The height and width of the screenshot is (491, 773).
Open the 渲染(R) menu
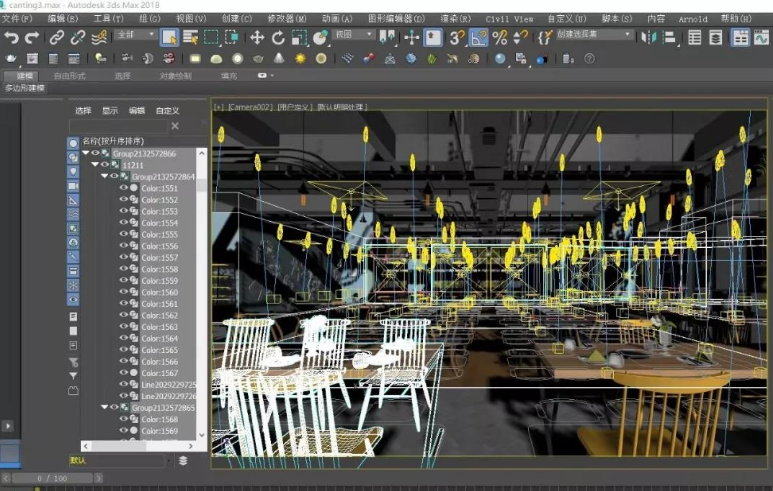point(455,19)
